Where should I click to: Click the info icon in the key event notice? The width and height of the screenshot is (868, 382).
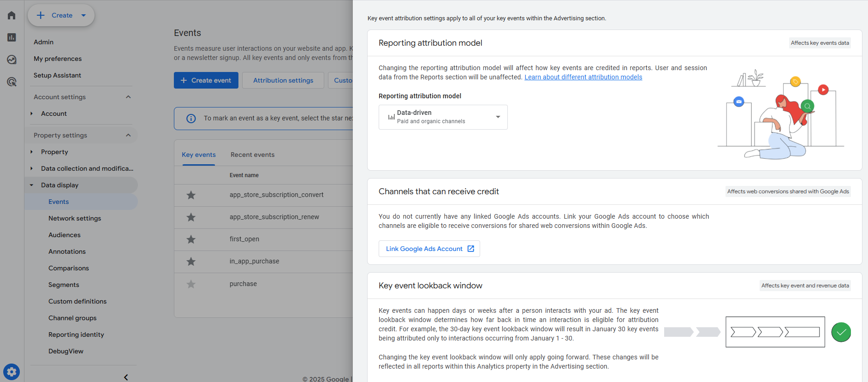pyautogui.click(x=191, y=119)
